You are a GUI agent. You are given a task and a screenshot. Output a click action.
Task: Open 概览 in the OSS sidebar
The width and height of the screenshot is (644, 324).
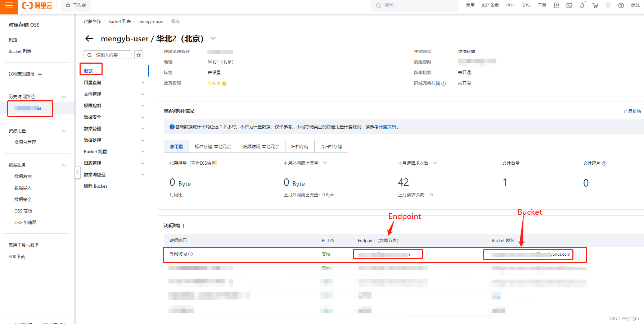tap(13, 40)
